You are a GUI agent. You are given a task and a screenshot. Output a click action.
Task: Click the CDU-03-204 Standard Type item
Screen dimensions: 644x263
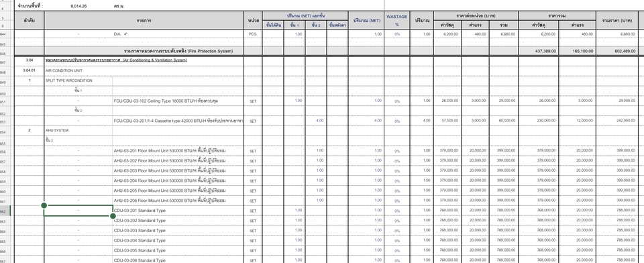point(140,240)
